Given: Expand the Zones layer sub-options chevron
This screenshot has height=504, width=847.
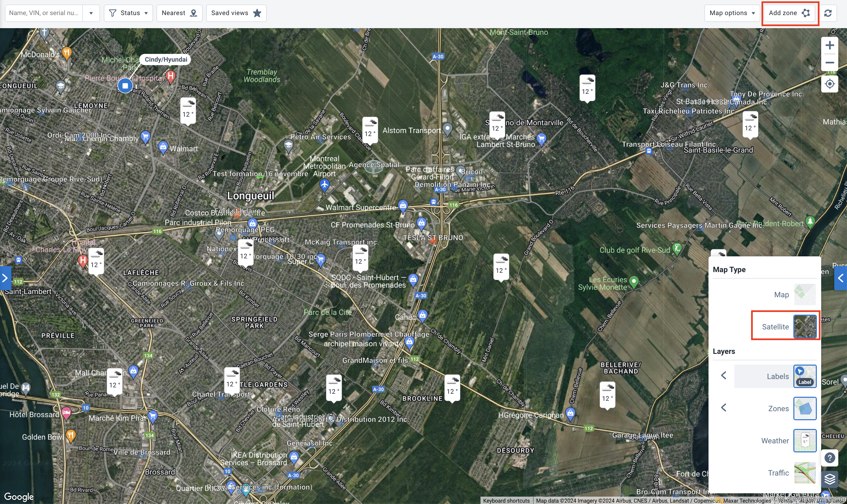Looking at the screenshot, I should (724, 407).
